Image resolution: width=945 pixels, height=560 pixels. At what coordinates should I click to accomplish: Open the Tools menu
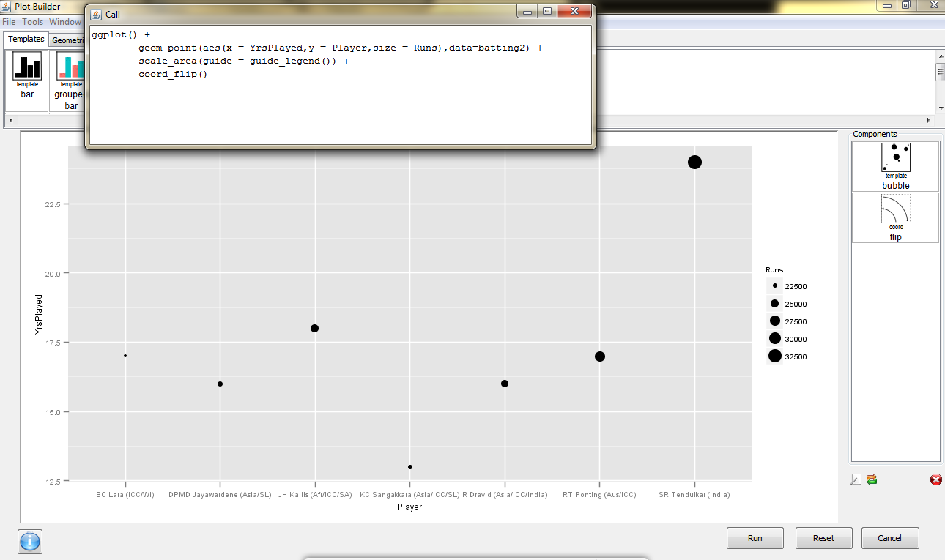[32, 22]
